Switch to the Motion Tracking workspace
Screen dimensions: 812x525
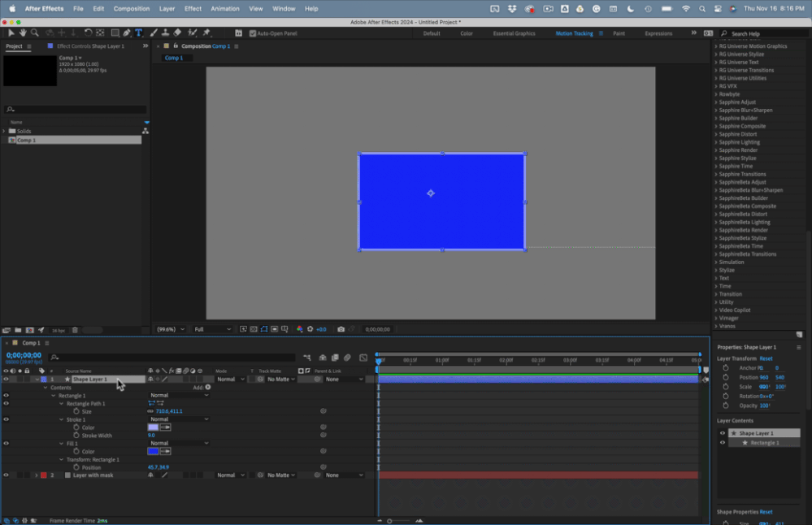tap(574, 33)
